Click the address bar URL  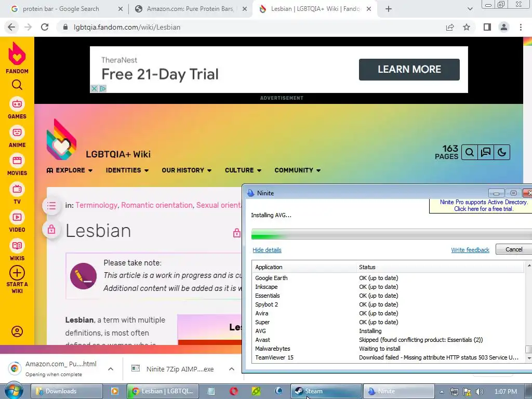[x=127, y=27]
